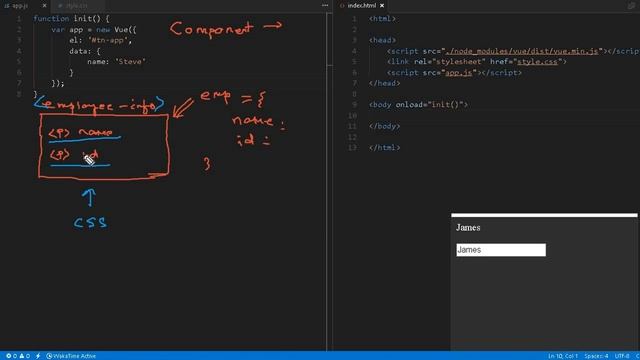Click the name: 'Steve' line in app.js
640x360 pixels.
pyautogui.click(x=116, y=62)
